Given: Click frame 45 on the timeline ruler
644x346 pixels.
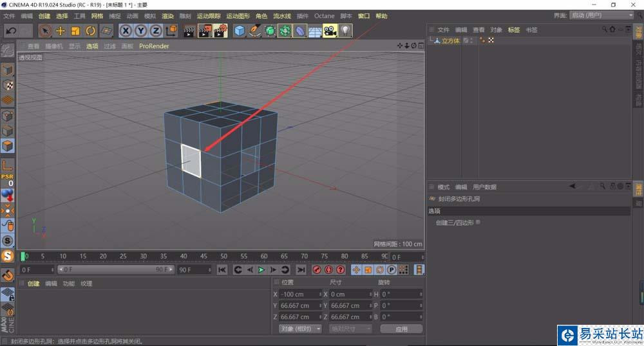Looking at the screenshot, I should (x=204, y=256).
